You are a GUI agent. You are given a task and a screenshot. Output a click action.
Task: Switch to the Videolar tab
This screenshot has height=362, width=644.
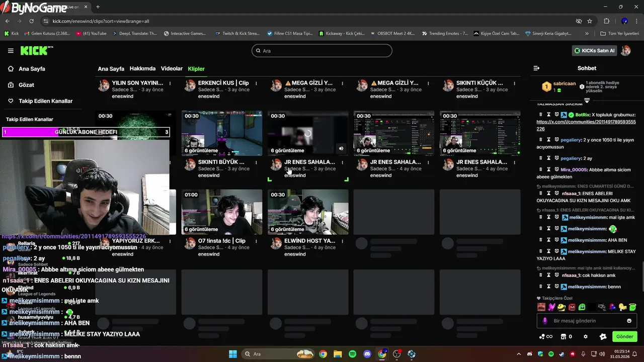(172, 68)
